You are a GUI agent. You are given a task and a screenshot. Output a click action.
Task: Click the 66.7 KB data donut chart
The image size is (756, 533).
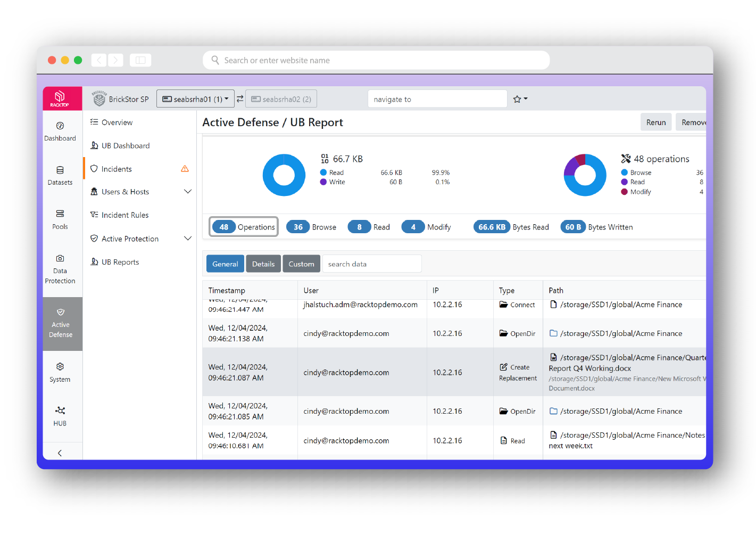(284, 175)
